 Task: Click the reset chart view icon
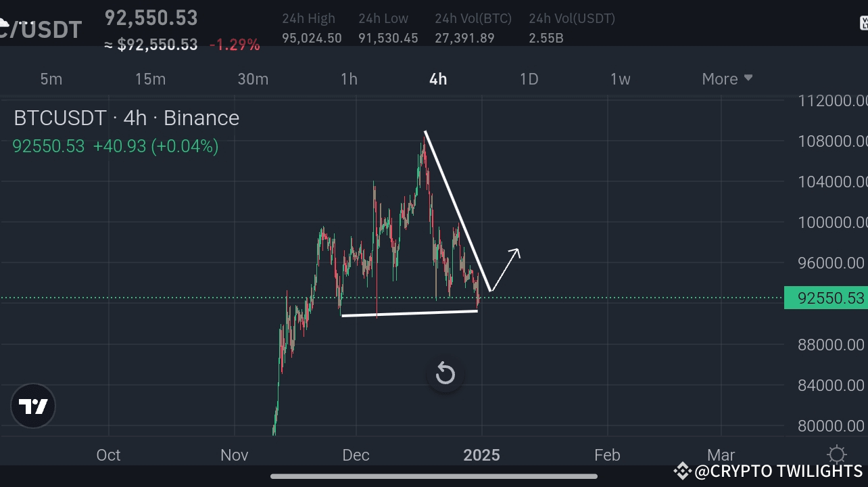click(445, 373)
